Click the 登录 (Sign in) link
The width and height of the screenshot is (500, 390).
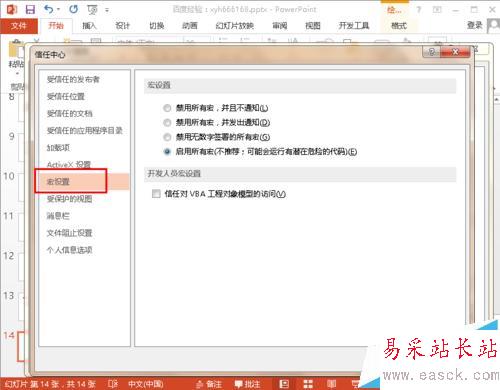[x=475, y=25]
